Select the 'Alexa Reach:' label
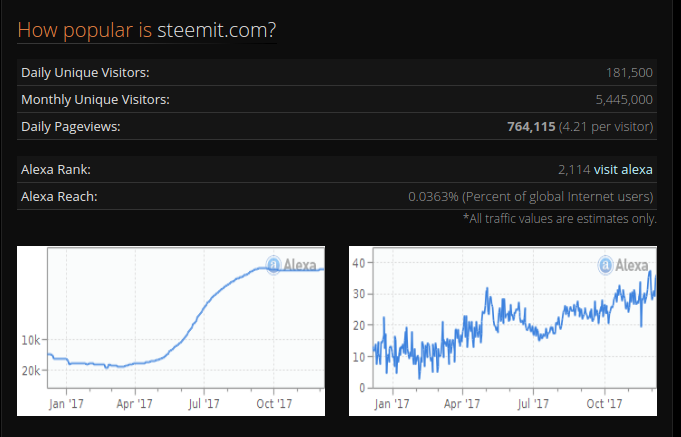Viewport: 681px width, 437px height. pyautogui.click(x=59, y=196)
